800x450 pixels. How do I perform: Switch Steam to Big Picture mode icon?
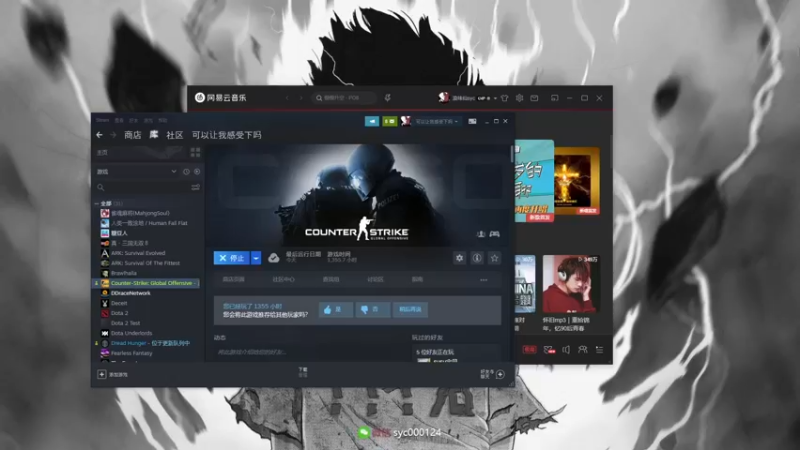click(x=472, y=121)
